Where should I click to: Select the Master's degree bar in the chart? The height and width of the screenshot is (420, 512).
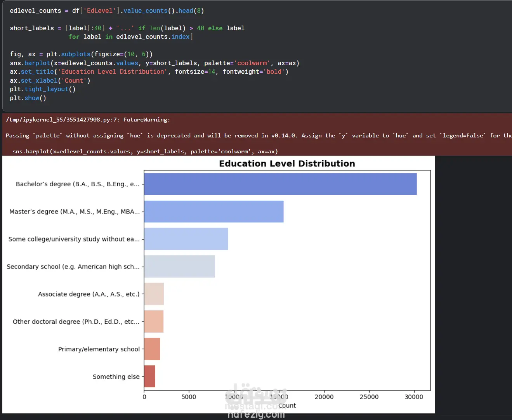coord(214,212)
